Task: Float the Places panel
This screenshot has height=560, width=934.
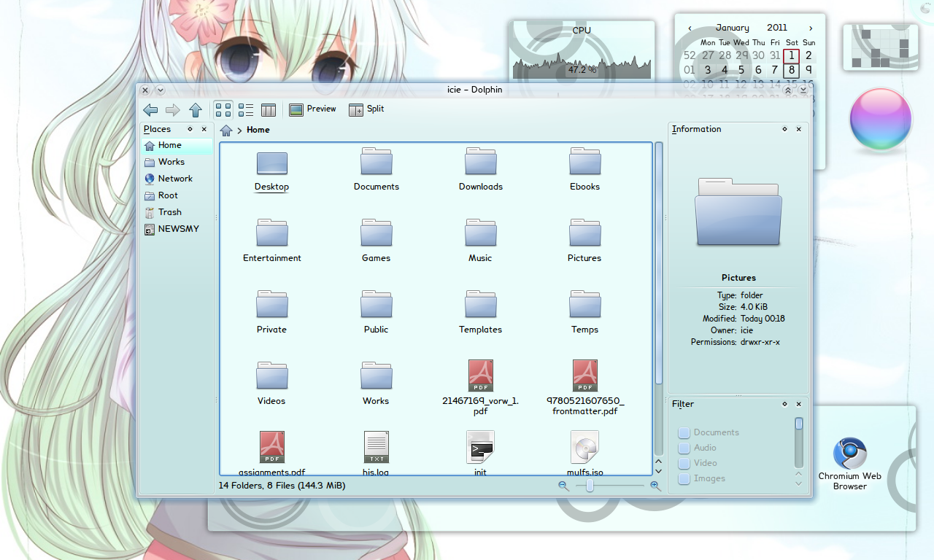Action: [190, 129]
